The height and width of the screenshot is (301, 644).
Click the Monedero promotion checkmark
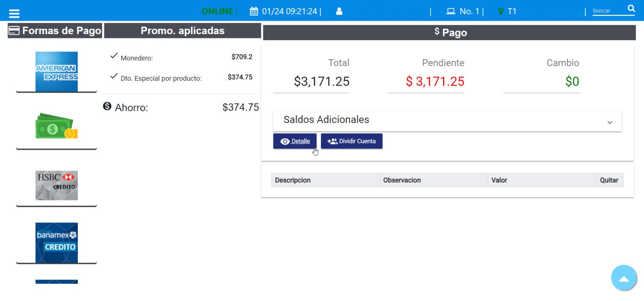pyautogui.click(x=113, y=56)
